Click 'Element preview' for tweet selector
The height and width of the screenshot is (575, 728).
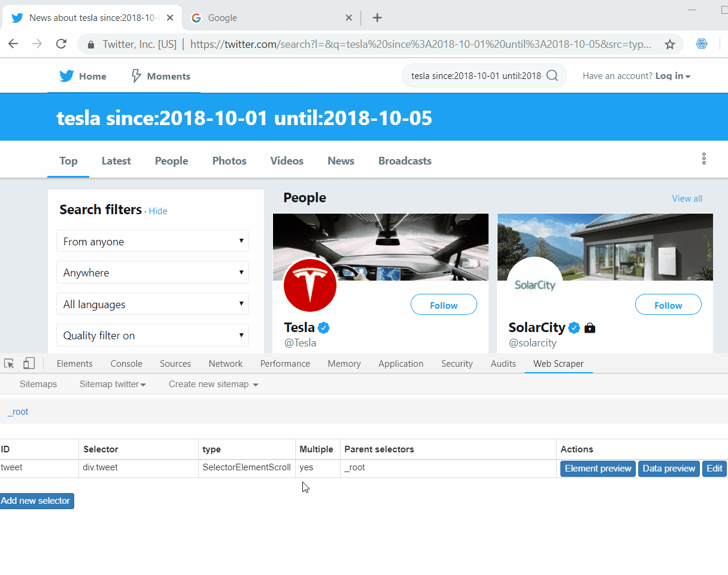click(x=598, y=468)
